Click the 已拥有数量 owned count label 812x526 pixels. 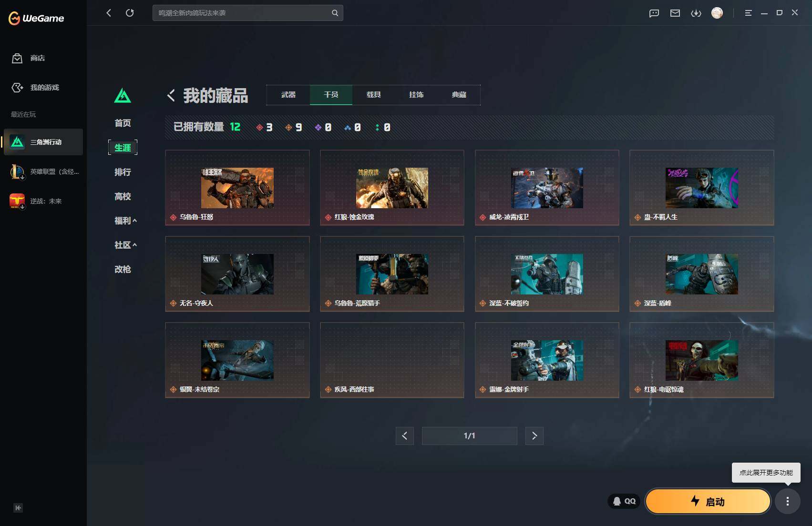(x=199, y=127)
